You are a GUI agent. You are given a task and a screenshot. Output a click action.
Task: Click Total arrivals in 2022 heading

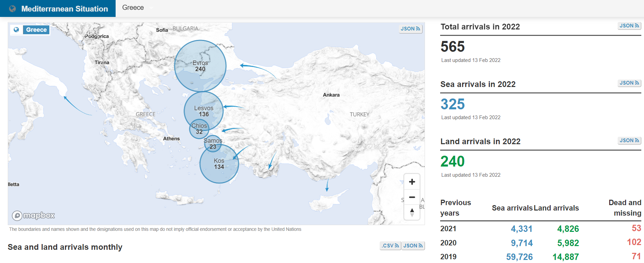point(480,27)
